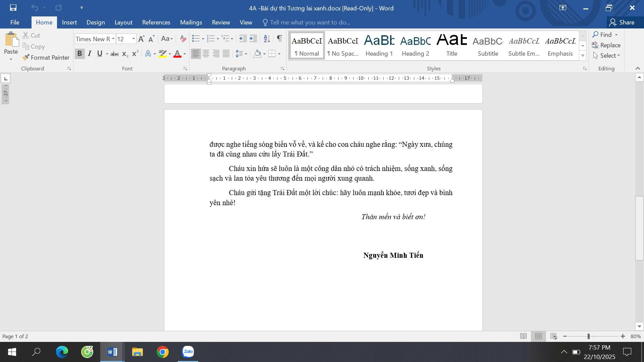Open Line and Paragraph Spacing dropdown

coord(241,54)
